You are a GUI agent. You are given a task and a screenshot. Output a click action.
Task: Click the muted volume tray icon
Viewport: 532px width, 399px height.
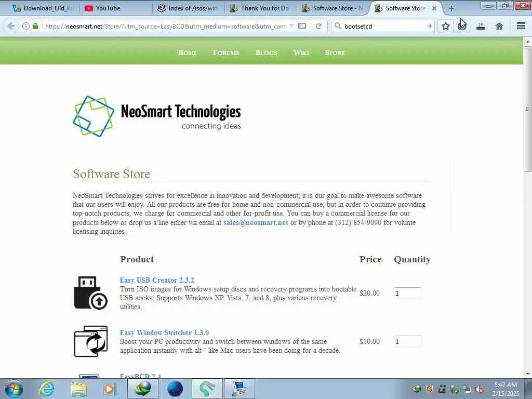(x=480, y=389)
